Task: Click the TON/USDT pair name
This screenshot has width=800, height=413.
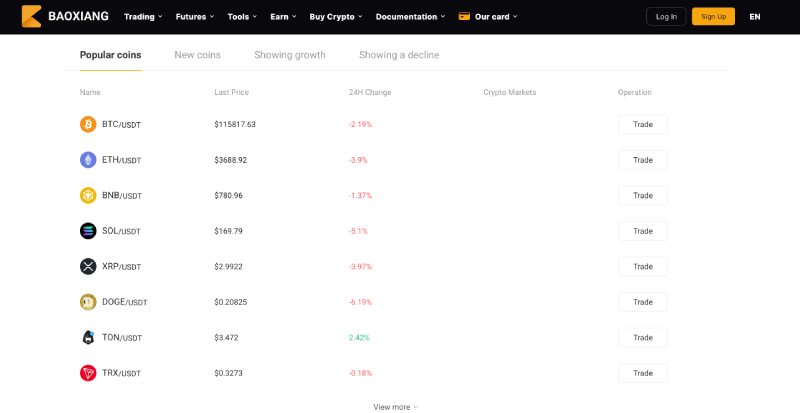Action: click(x=122, y=338)
